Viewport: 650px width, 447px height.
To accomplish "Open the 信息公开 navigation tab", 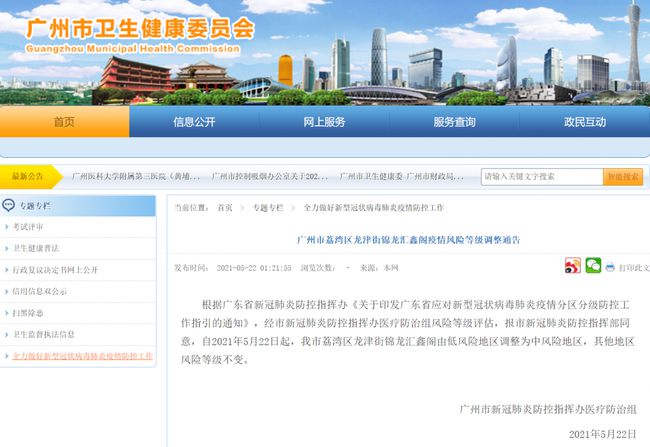I will coord(194,121).
